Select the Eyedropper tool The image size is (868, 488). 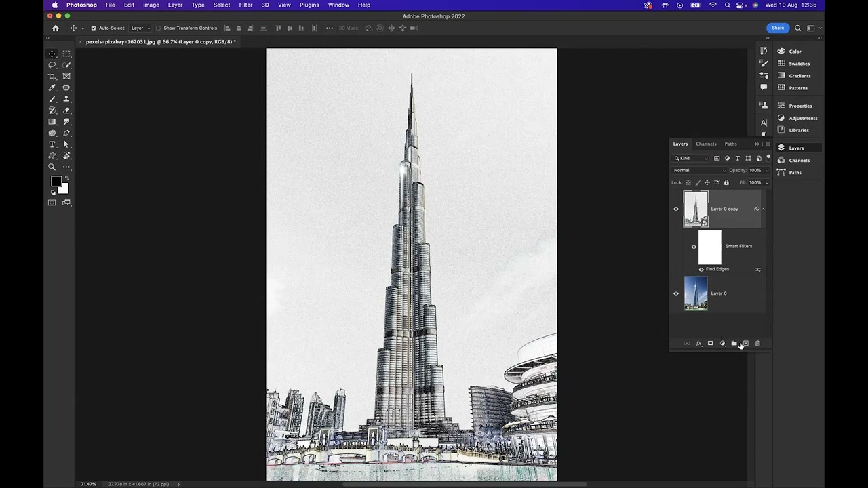click(52, 88)
